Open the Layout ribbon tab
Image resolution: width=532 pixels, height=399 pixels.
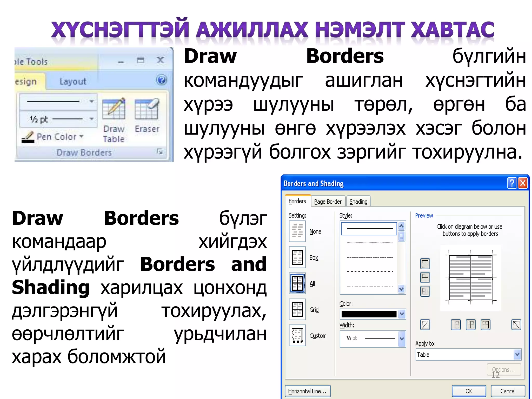click(x=73, y=82)
